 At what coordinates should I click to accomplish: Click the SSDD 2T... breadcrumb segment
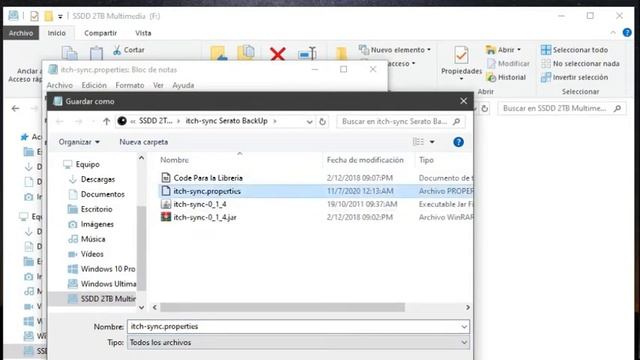156,121
